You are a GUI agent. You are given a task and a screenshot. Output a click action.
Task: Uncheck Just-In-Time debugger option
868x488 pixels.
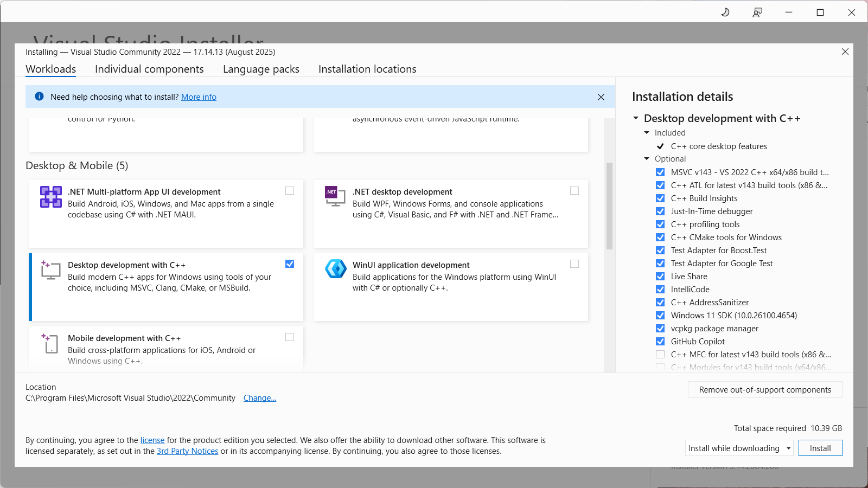point(660,211)
